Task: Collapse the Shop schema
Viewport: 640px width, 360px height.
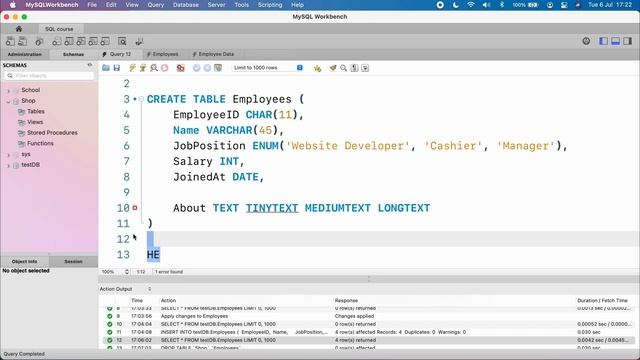Action: (9, 101)
